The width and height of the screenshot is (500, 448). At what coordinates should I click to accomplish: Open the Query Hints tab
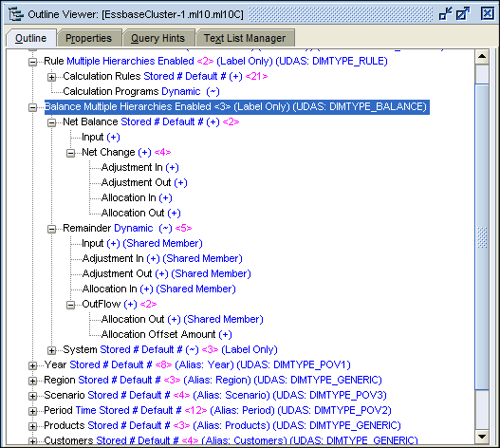click(x=157, y=38)
